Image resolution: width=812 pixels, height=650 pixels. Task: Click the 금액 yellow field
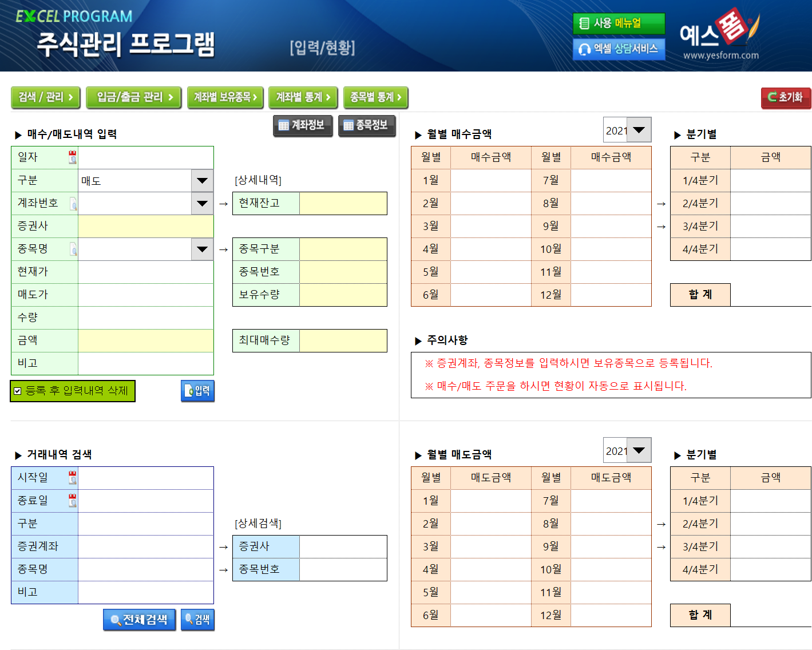coord(145,340)
